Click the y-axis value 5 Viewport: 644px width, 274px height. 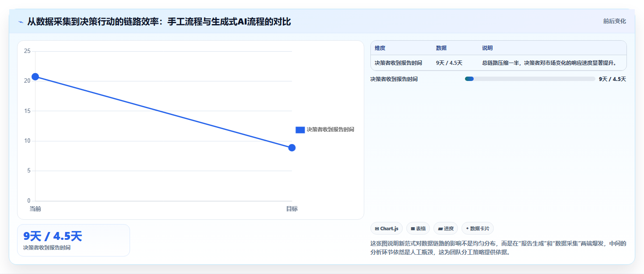pyautogui.click(x=28, y=171)
